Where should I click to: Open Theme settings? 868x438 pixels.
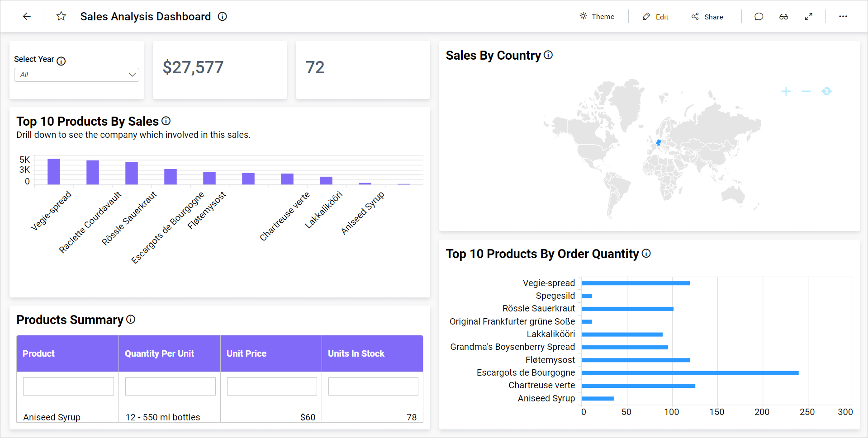click(597, 16)
